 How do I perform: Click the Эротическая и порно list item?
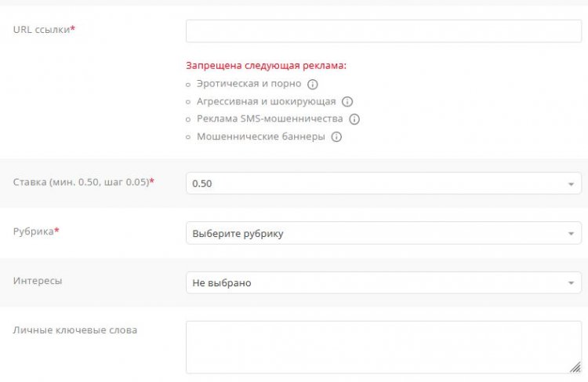[249, 84]
